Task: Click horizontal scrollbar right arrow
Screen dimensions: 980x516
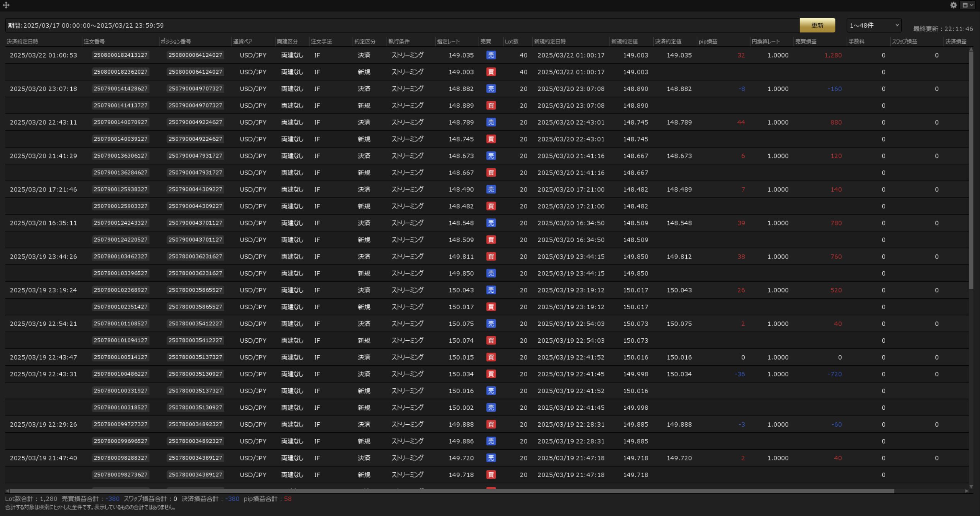Action: click(x=966, y=491)
